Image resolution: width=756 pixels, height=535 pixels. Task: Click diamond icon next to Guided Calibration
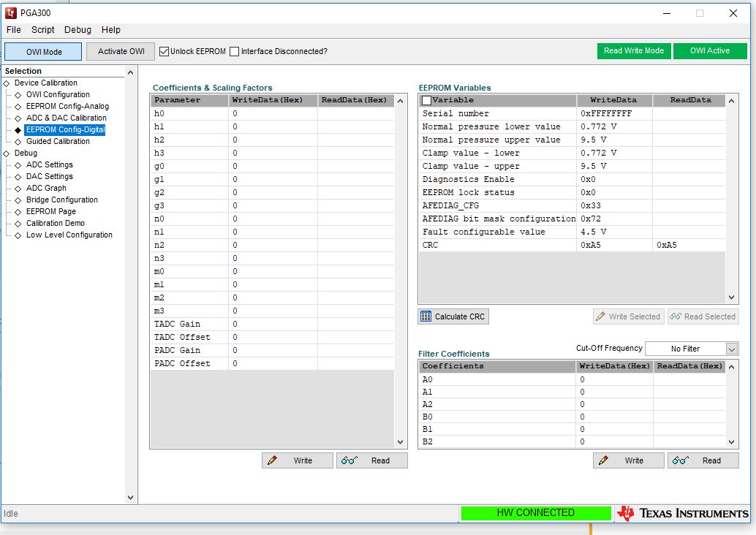(x=18, y=142)
